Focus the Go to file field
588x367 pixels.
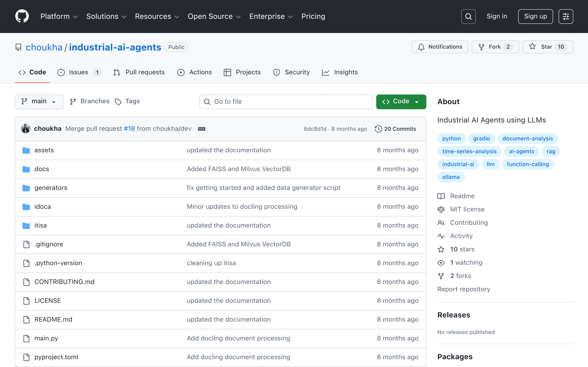[286, 102]
